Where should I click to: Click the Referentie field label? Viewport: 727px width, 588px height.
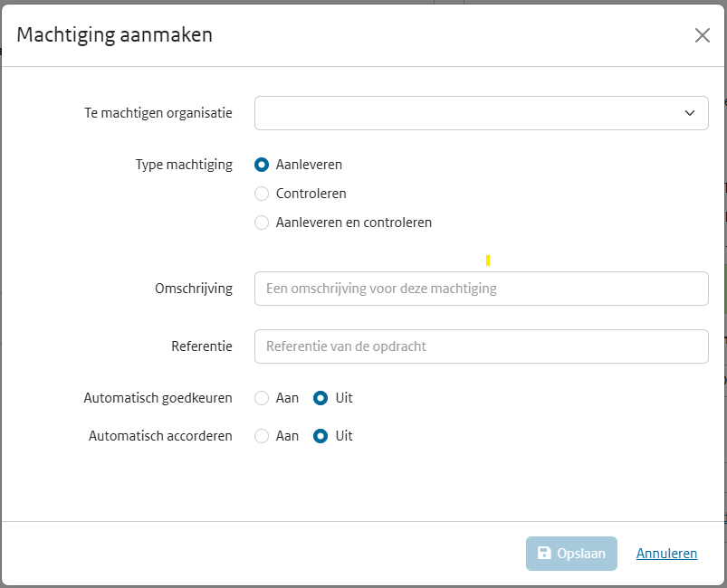[201, 346]
